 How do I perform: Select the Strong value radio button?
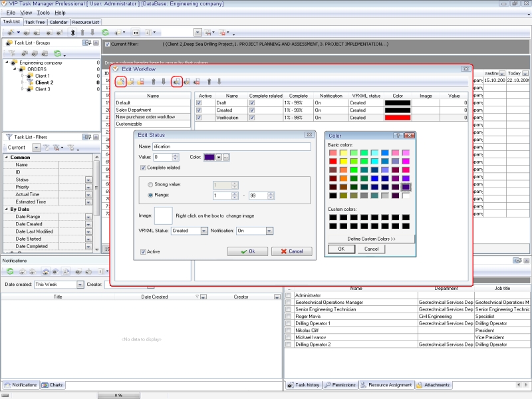tap(150, 184)
